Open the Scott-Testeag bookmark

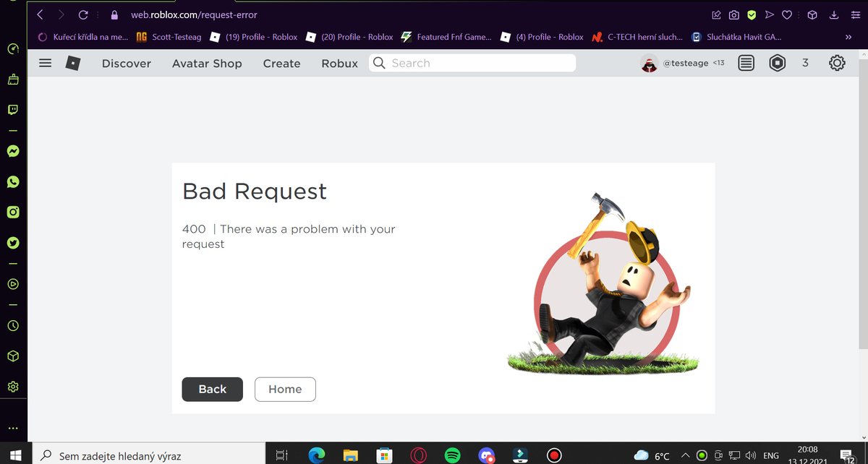coord(169,37)
